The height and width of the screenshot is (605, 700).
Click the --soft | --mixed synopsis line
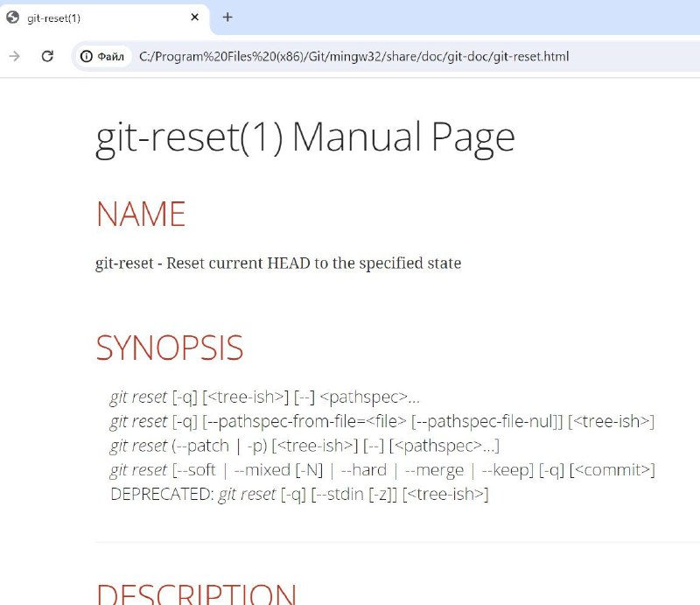(x=382, y=470)
